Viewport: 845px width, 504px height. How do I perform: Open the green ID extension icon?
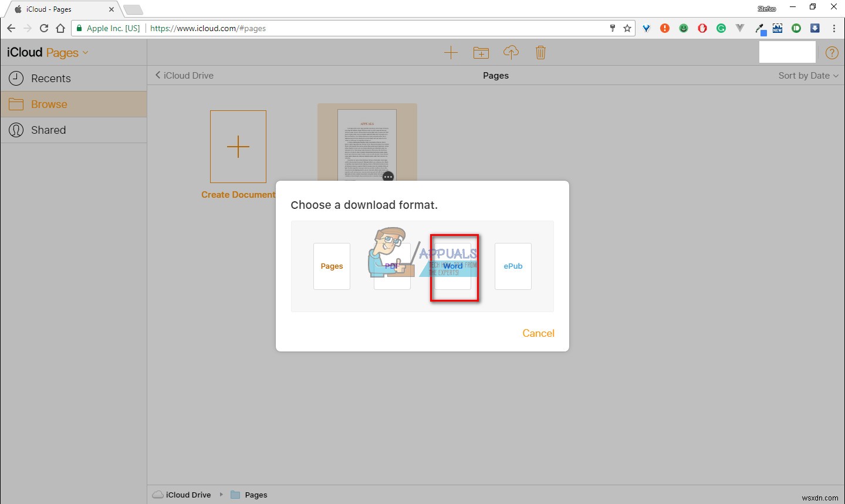pos(796,28)
